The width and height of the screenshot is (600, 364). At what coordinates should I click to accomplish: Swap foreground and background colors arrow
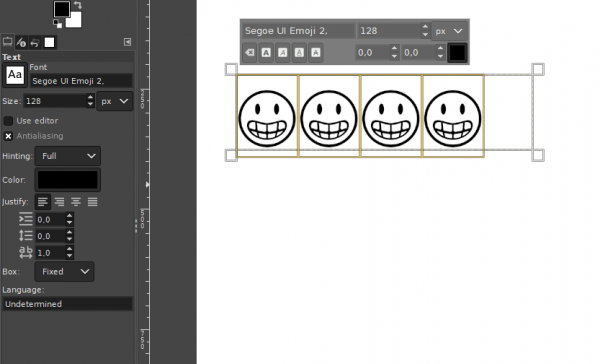[78, 5]
